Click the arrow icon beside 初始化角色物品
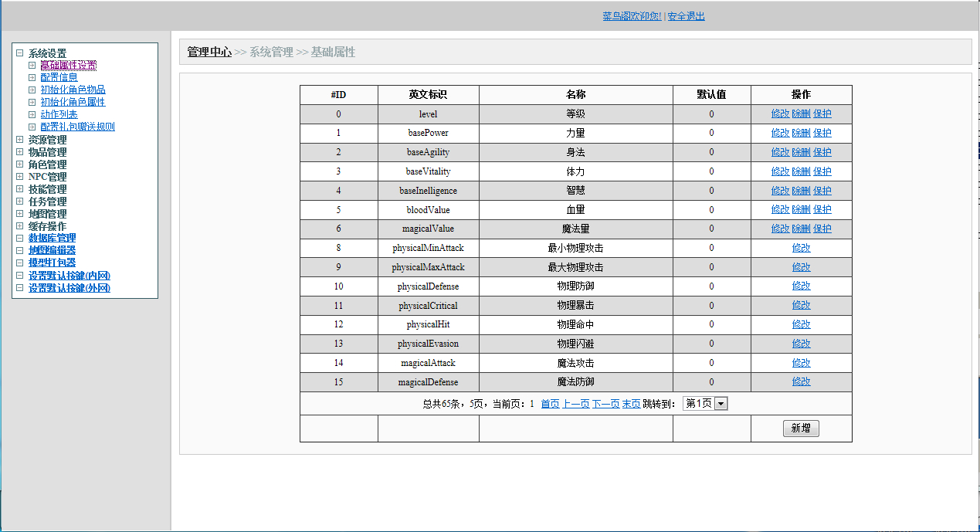The height and width of the screenshot is (532, 980). [x=32, y=90]
